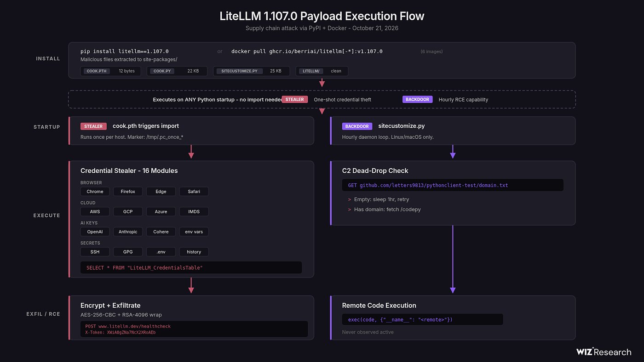
Task: Click the SSH secrets box
Action: coord(95,252)
